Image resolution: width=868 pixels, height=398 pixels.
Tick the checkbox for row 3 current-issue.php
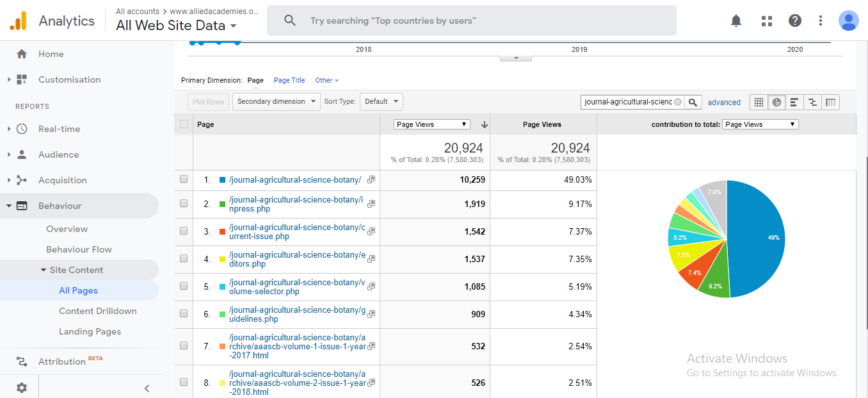coord(184,231)
